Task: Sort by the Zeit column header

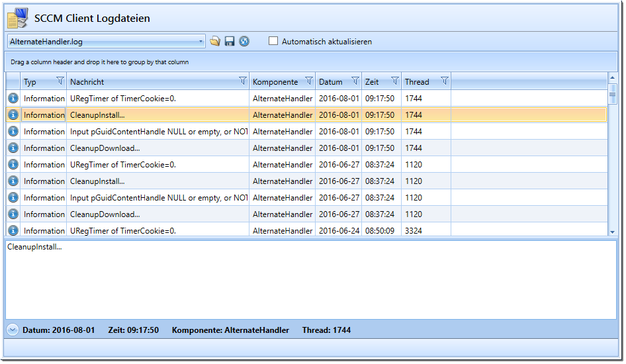Action: (x=372, y=82)
